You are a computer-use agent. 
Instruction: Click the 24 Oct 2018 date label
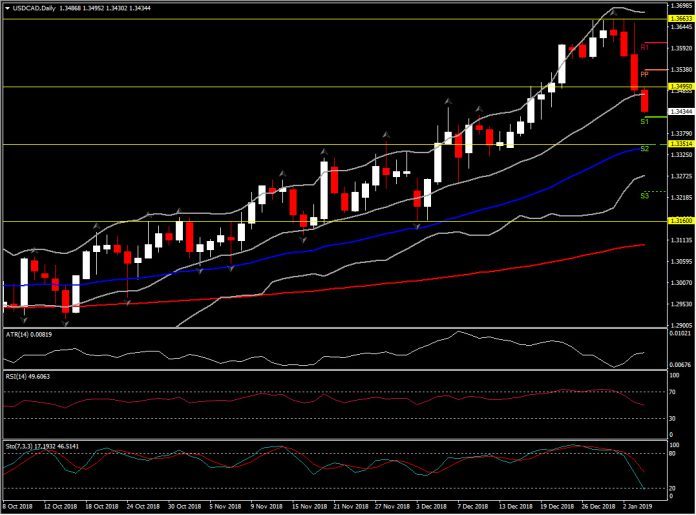(143, 506)
